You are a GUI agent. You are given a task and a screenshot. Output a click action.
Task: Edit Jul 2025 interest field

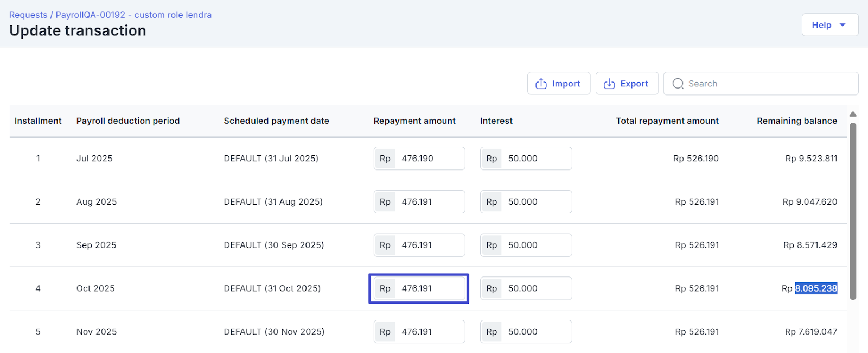535,159
